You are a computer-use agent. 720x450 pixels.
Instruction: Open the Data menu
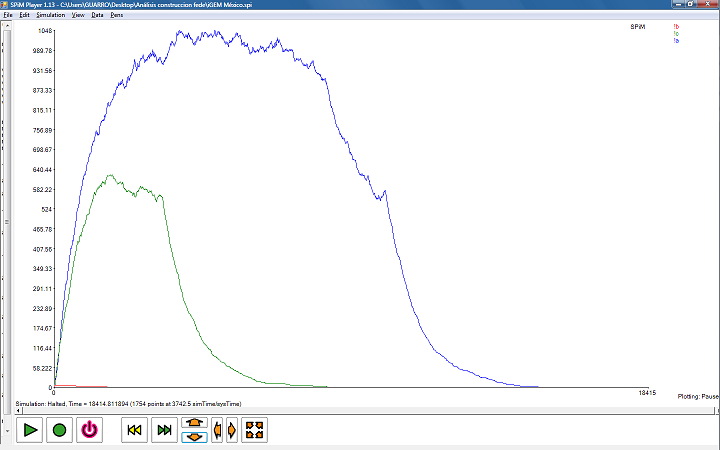(x=97, y=16)
